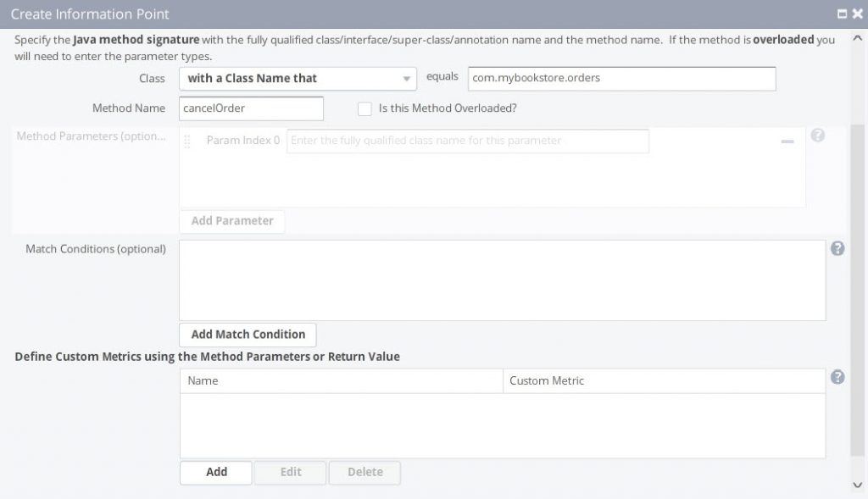
Task: Click the Add Parameter button
Action: pos(231,221)
